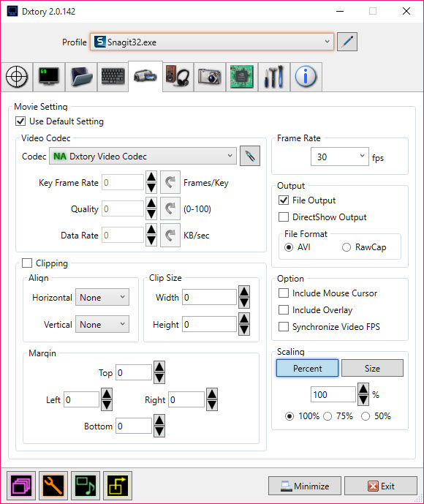Click the scaling percent input field

click(x=333, y=394)
